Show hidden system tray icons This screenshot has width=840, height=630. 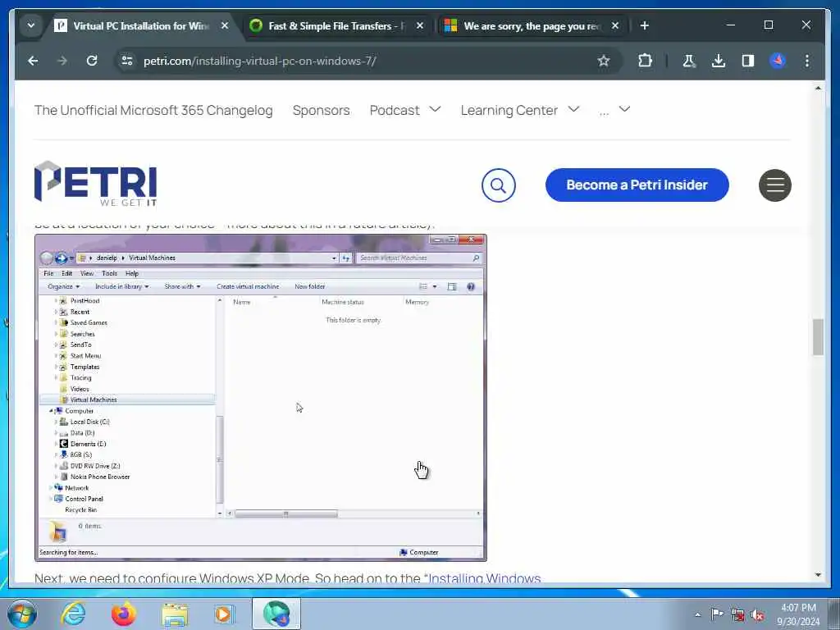click(697, 614)
